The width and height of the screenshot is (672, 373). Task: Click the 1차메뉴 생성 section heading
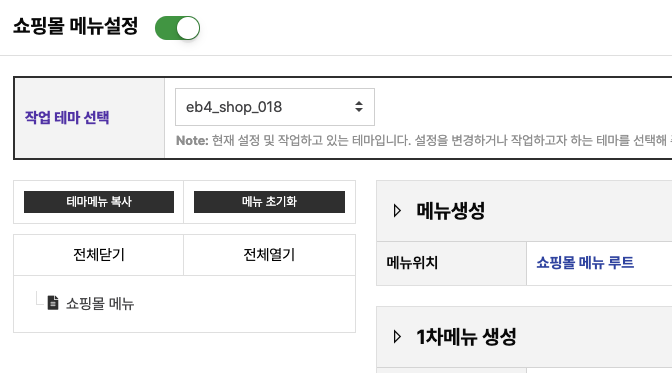click(466, 337)
